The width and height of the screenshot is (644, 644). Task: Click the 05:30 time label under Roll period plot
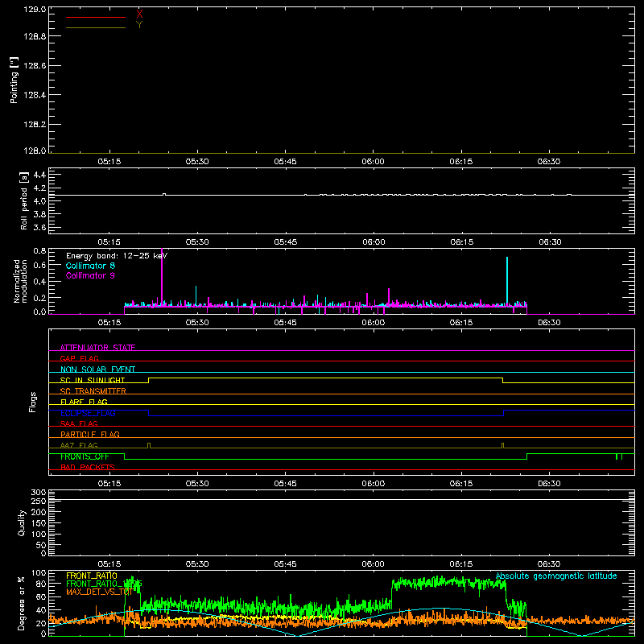tap(197, 242)
